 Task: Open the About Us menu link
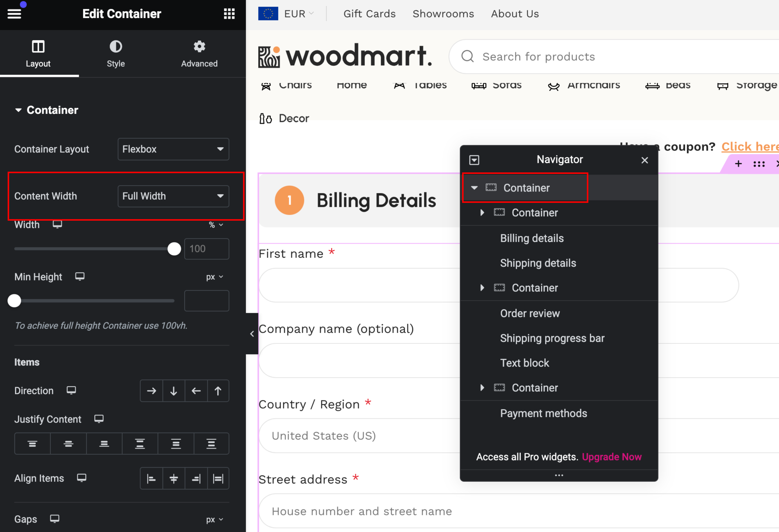click(x=515, y=14)
